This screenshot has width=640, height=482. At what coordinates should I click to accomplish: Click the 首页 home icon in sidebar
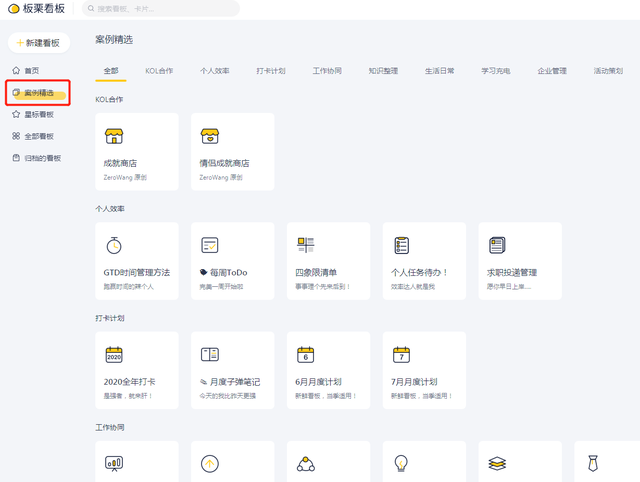coord(16,71)
